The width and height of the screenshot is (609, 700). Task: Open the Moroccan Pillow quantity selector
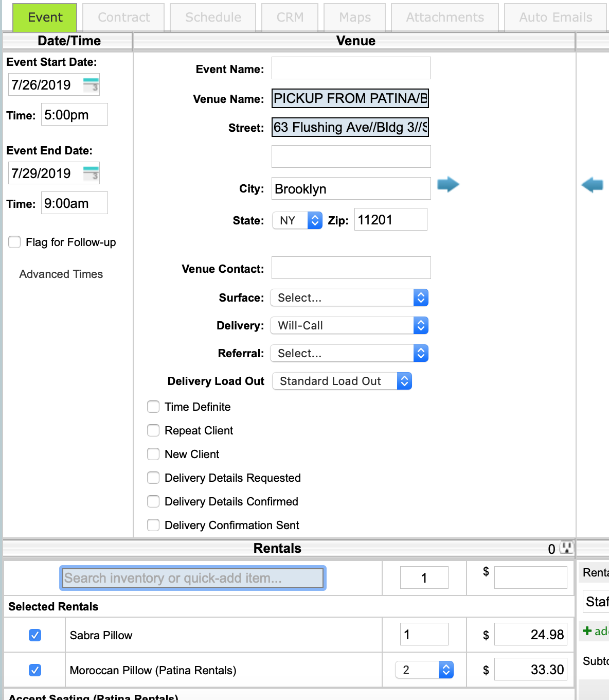coord(424,670)
